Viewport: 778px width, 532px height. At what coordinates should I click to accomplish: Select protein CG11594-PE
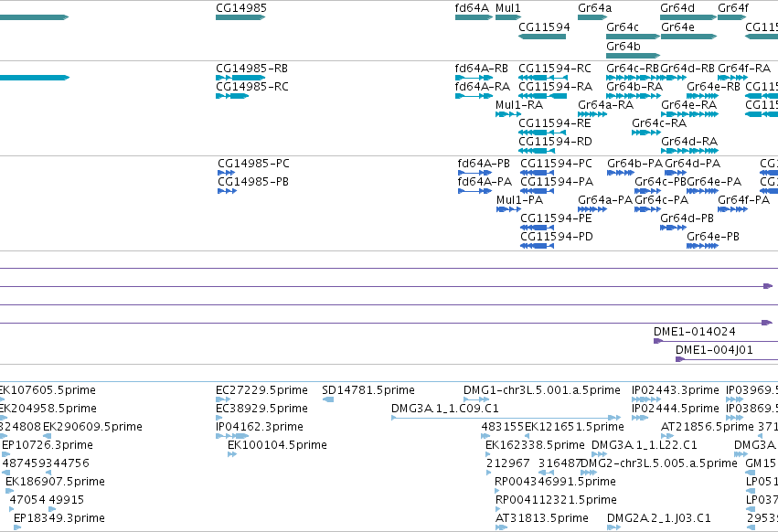tap(537, 228)
